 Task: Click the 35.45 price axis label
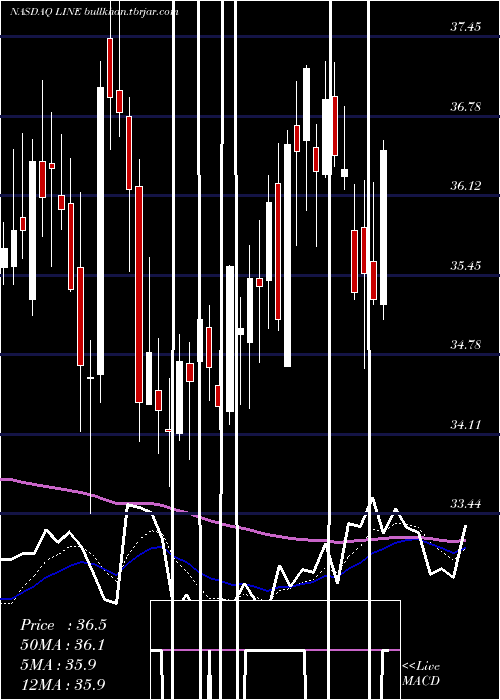(x=466, y=266)
